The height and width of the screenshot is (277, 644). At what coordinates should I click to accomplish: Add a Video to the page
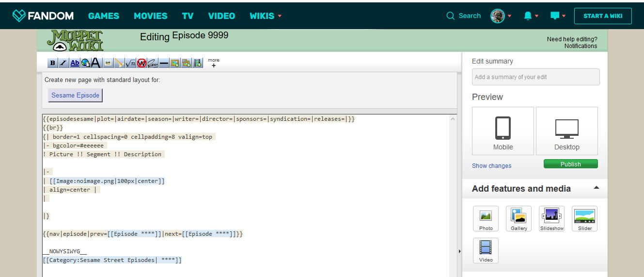(x=486, y=250)
